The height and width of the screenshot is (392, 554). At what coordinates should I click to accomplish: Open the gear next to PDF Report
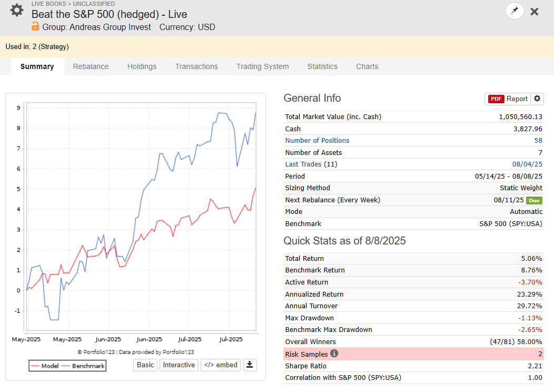tap(537, 99)
